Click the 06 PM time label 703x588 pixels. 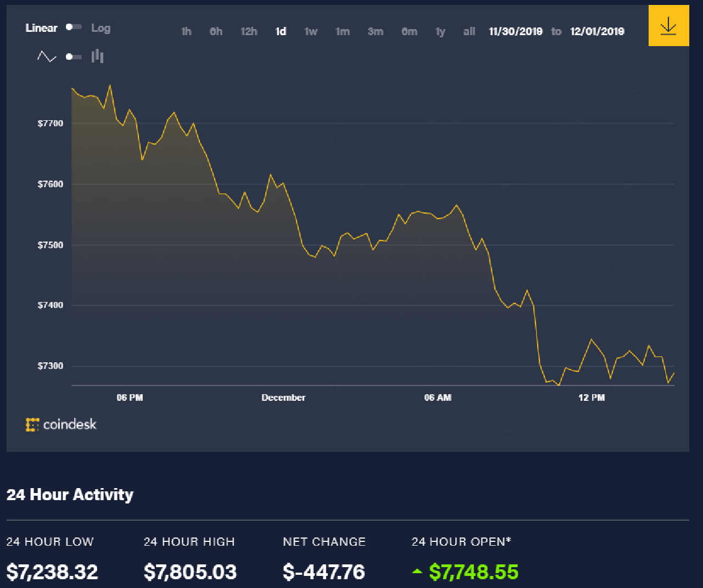click(130, 397)
